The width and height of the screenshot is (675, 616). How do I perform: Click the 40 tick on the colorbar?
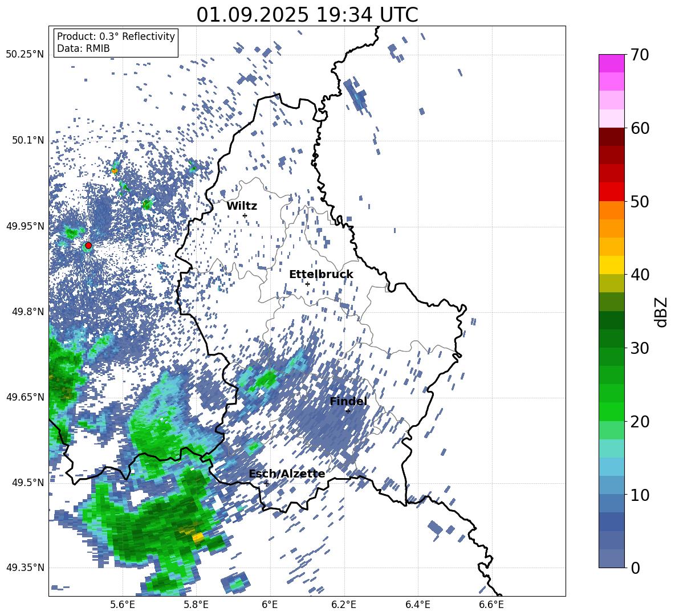640,275
